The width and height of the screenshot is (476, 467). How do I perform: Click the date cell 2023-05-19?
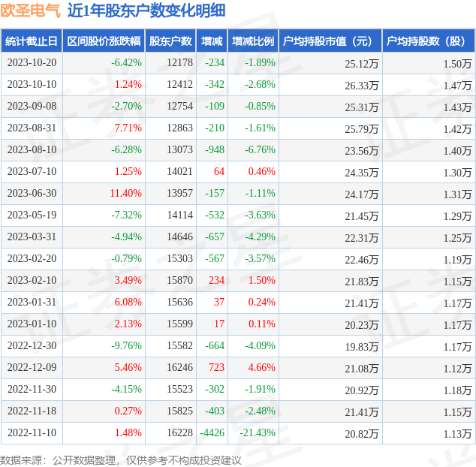32,215
